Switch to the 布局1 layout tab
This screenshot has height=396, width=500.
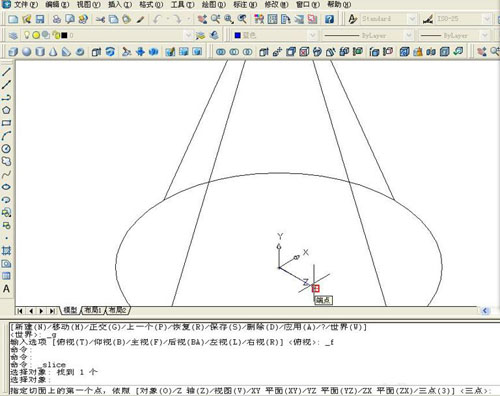[x=93, y=310]
